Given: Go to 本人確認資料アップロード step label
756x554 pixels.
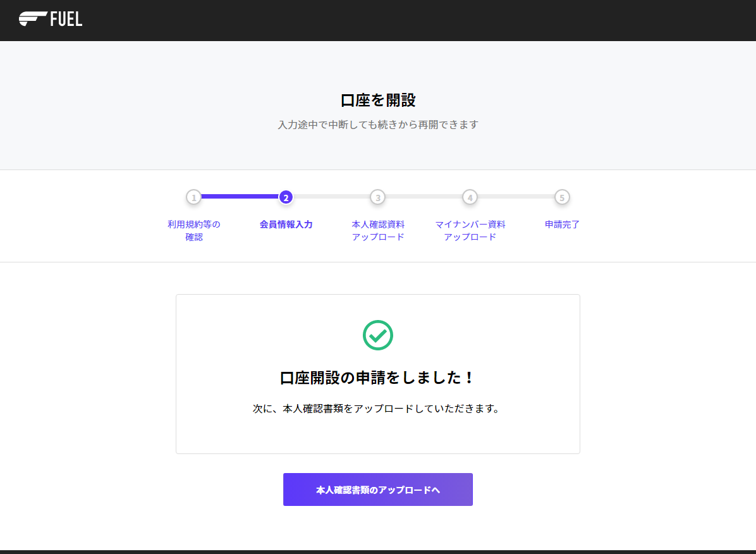Looking at the screenshot, I should [378, 231].
